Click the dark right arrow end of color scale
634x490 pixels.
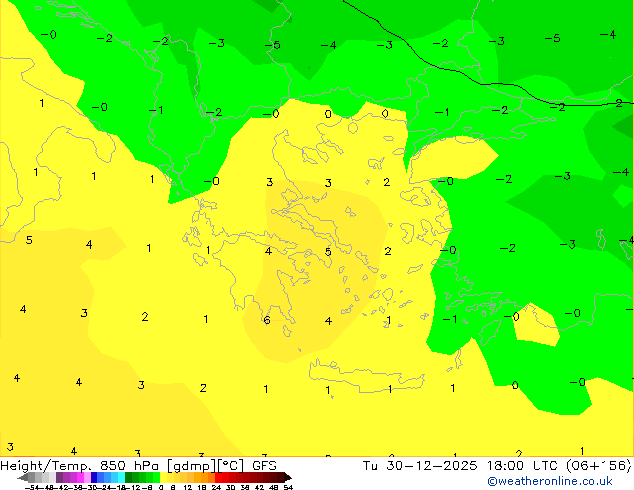tap(288, 477)
